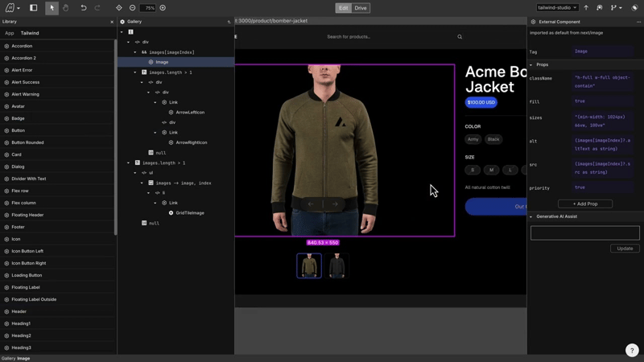
Task: Select the M size option
Action: point(491,170)
